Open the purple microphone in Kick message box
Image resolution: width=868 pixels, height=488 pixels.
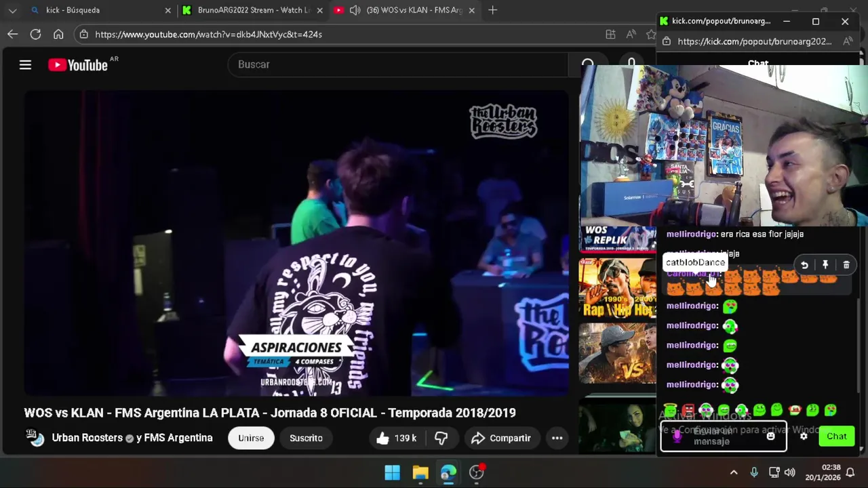(676, 436)
